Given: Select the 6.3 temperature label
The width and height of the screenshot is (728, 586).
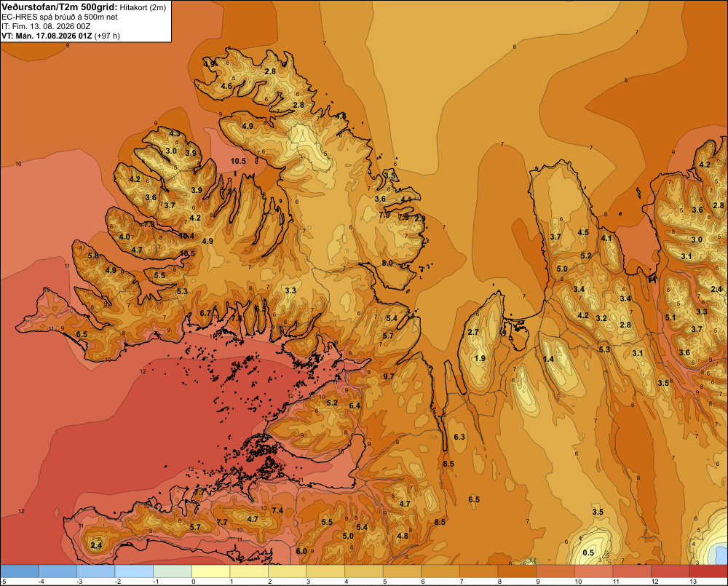Looking at the screenshot, I should click(x=459, y=437).
